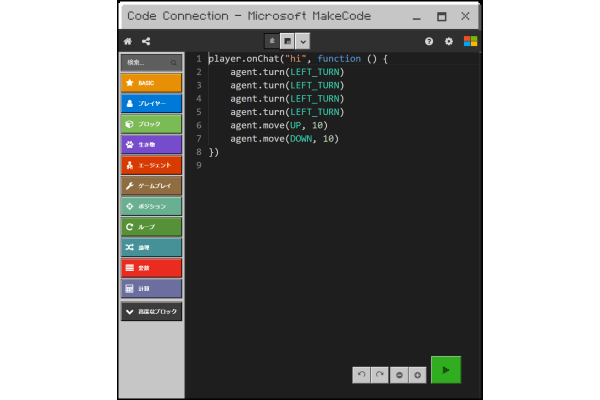Open the Help question mark icon
The image size is (600, 400).
pos(429,41)
